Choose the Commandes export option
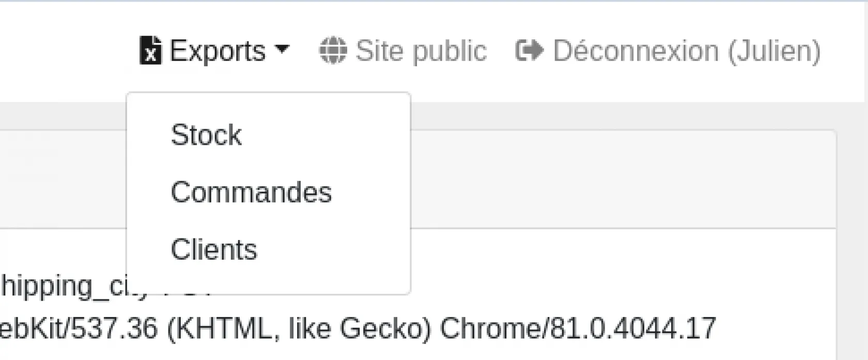Image resolution: width=868 pixels, height=360 pixels. tap(251, 192)
